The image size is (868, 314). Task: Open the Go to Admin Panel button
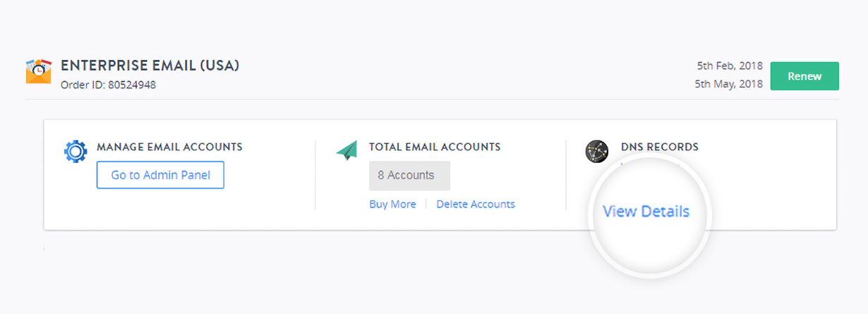click(160, 175)
